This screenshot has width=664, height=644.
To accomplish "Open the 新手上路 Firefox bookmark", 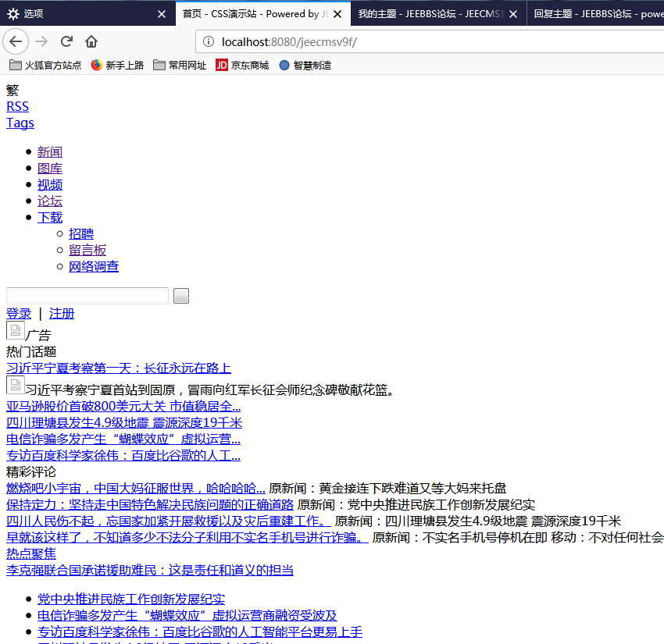I will pos(117,65).
